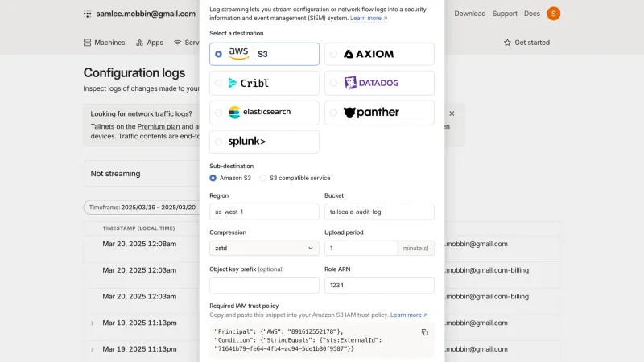Click the Role ARN input field
Image resolution: width=644 pixels, height=362 pixels.
pos(379,285)
